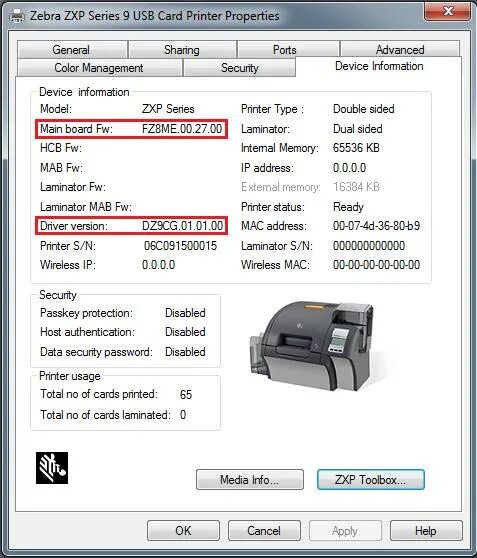Click Host authentication Disabled value
The image size is (477, 558).
(x=185, y=332)
